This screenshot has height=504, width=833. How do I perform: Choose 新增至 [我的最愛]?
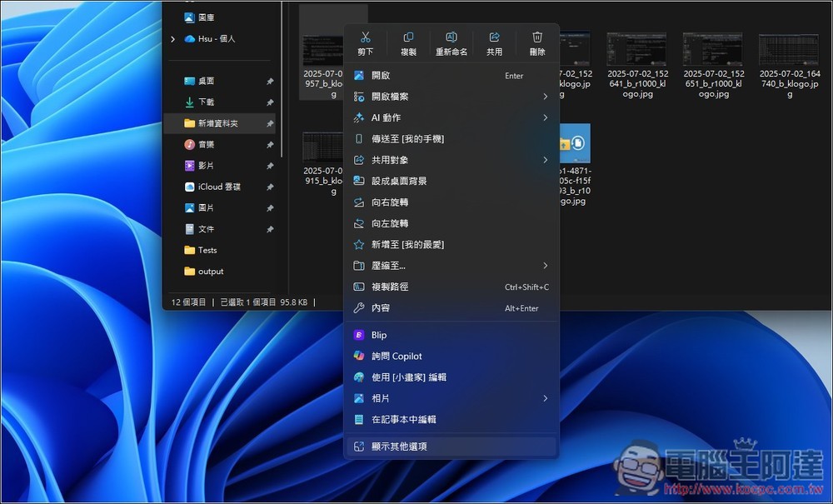point(451,245)
